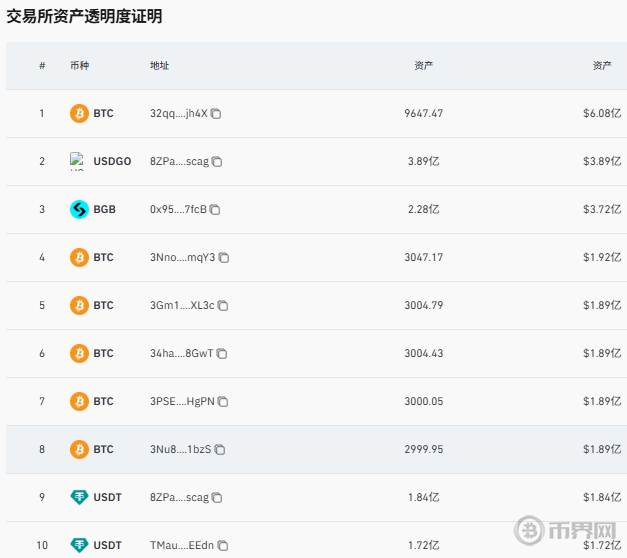
Task: Click the 3Gm1....XL3c address text
Action: (x=182, y=306)
